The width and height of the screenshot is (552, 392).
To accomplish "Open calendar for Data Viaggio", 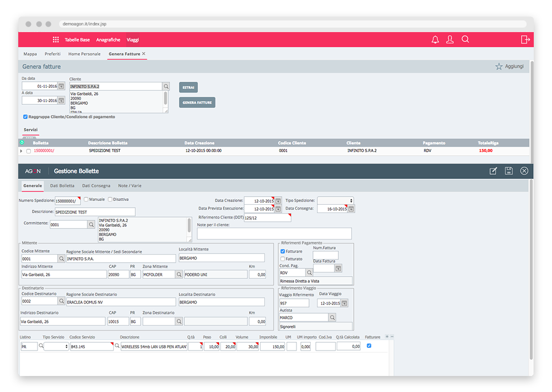I will 344,303.
